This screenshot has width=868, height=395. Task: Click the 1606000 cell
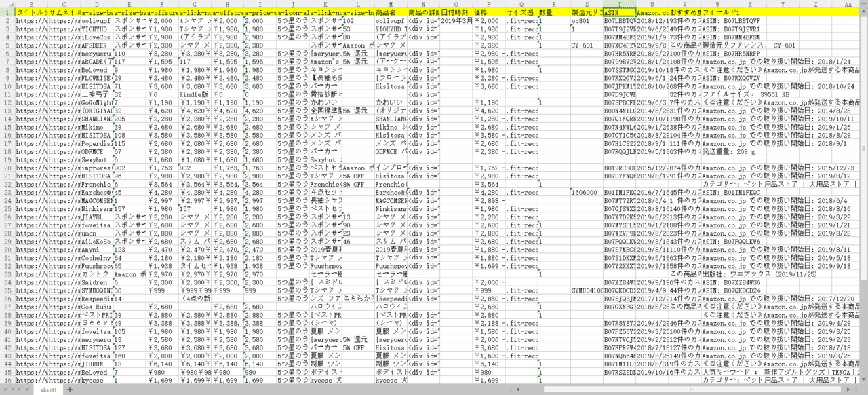587,191
